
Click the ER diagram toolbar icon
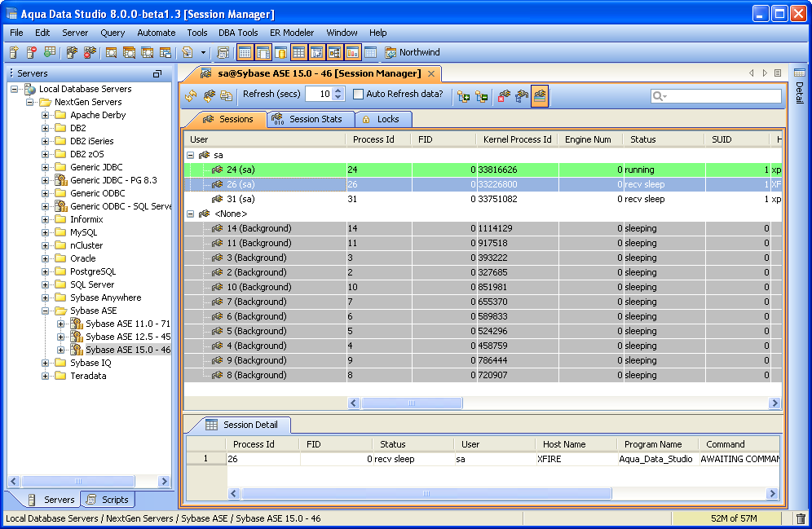tap(334, 52)
